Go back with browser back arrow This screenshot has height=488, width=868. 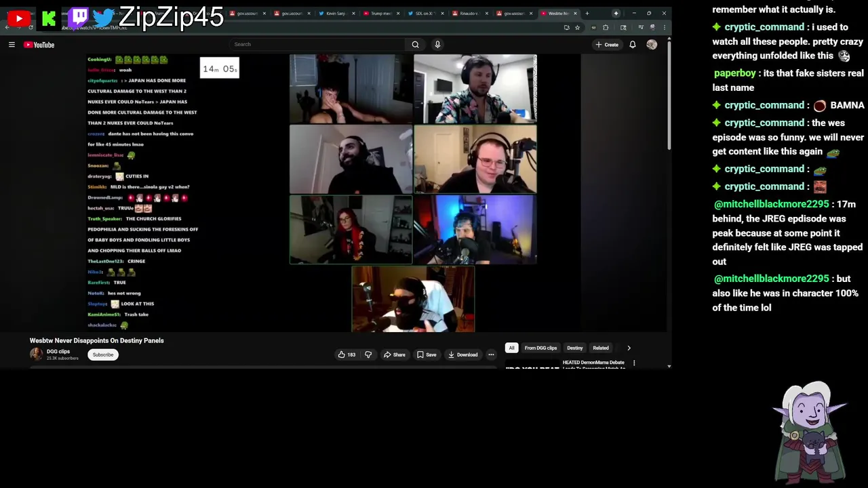[x=7, y=27]
